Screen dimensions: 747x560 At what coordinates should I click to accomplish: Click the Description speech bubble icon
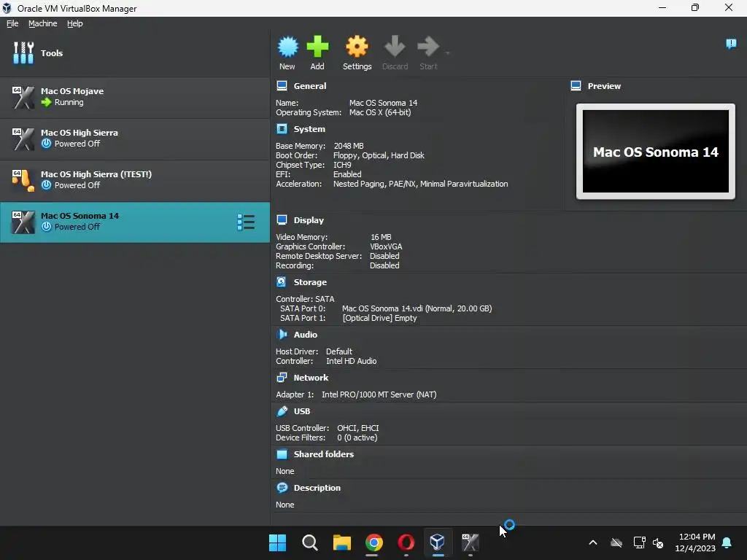(x=282, y=488)
